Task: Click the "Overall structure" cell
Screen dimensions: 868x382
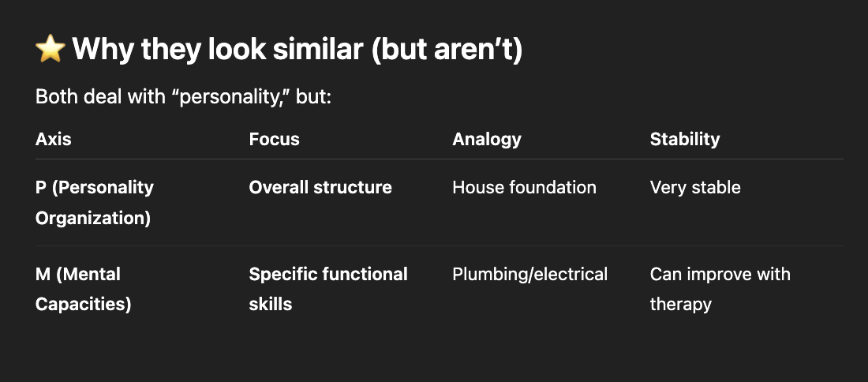Action: 320,187
